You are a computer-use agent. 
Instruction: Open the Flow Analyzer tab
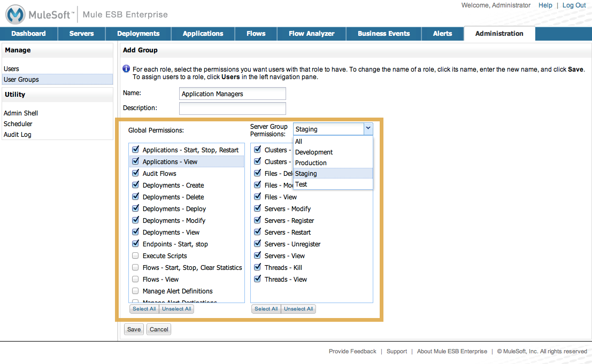pyautogui.click(x=311, y=34)
